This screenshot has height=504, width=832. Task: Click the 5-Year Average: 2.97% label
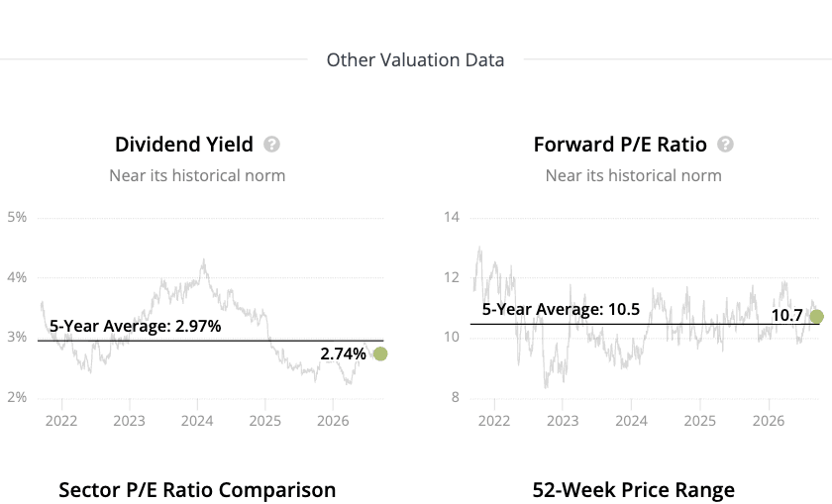[136, 326]
